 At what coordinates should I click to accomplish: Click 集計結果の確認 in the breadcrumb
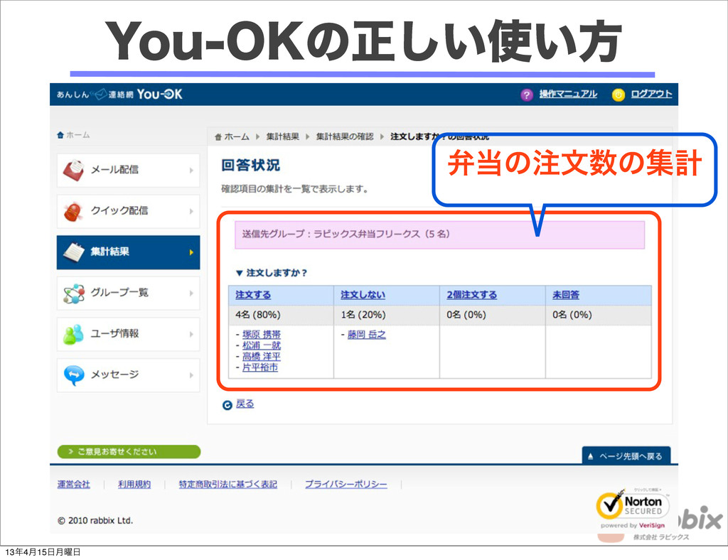[345, 136]
